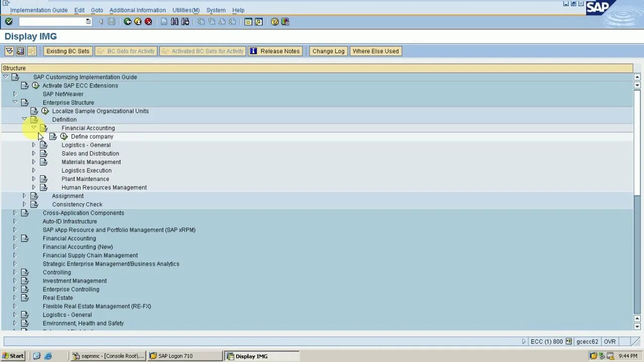The image size is (644, 362).
Task: Click the green Back arrow icon
Action: coord(128,22)
